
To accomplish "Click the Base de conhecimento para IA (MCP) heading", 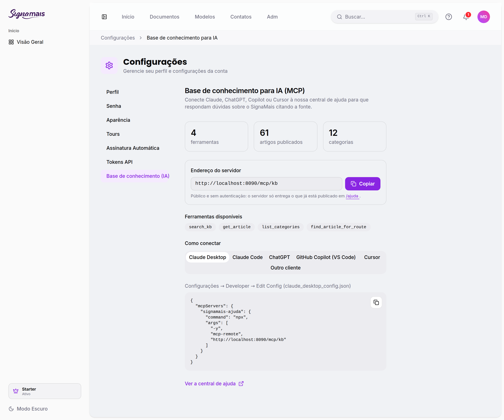I will pyautogui.click(x=244, y=91).
